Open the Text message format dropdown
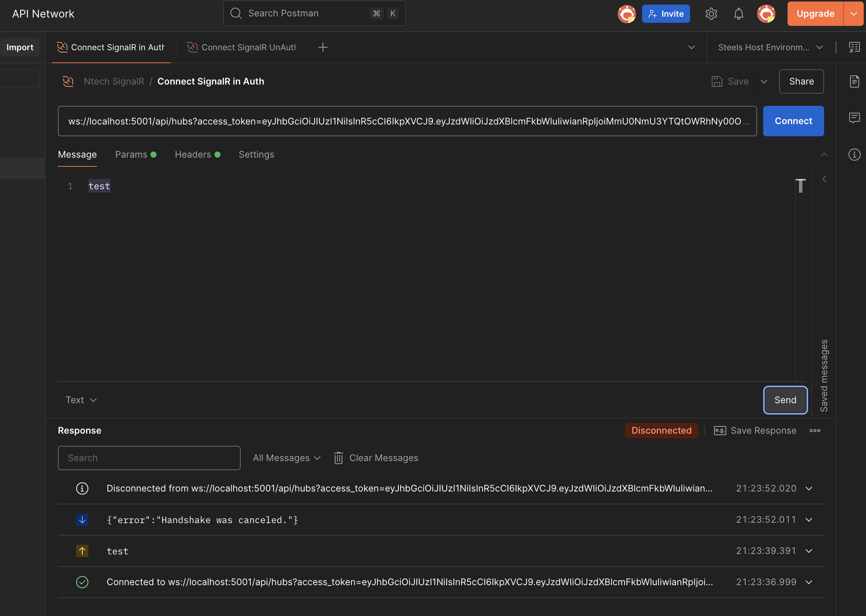866x616 pixels. (81, 400)
